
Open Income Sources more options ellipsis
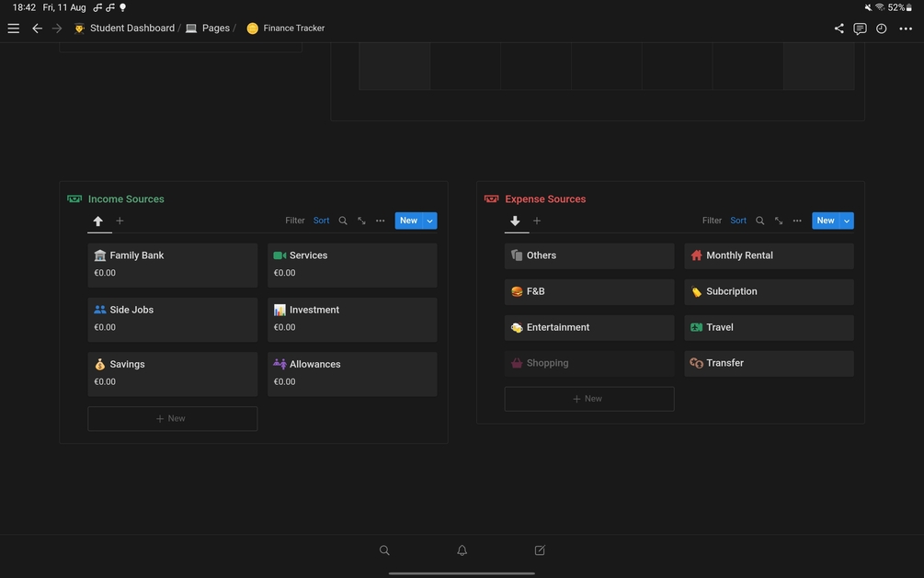coord(380,221)
